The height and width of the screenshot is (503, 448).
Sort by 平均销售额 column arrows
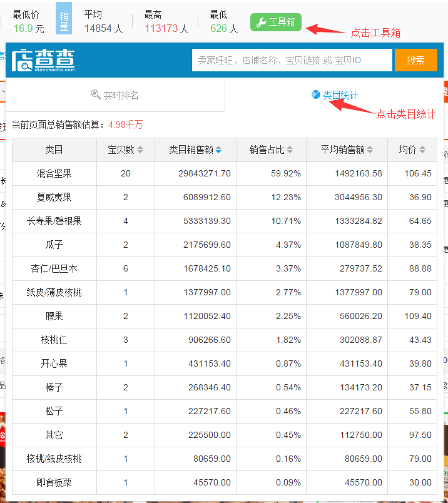[x=370, y=150]
